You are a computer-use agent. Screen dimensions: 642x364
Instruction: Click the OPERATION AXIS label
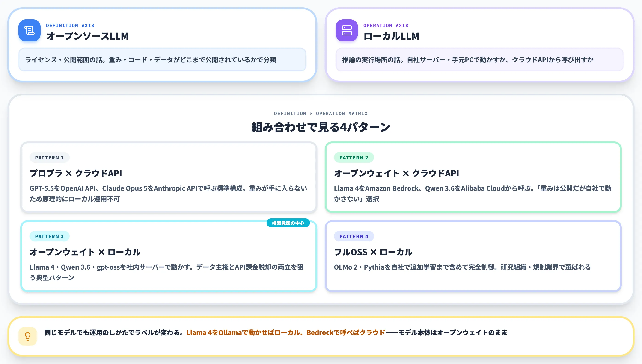(386, 26)
